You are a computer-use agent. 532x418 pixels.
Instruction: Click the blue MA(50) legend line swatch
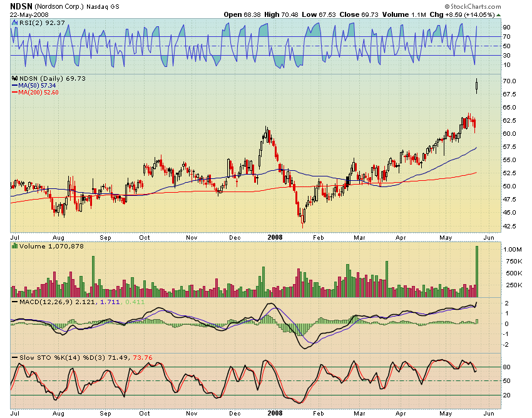tap(15, 86)
